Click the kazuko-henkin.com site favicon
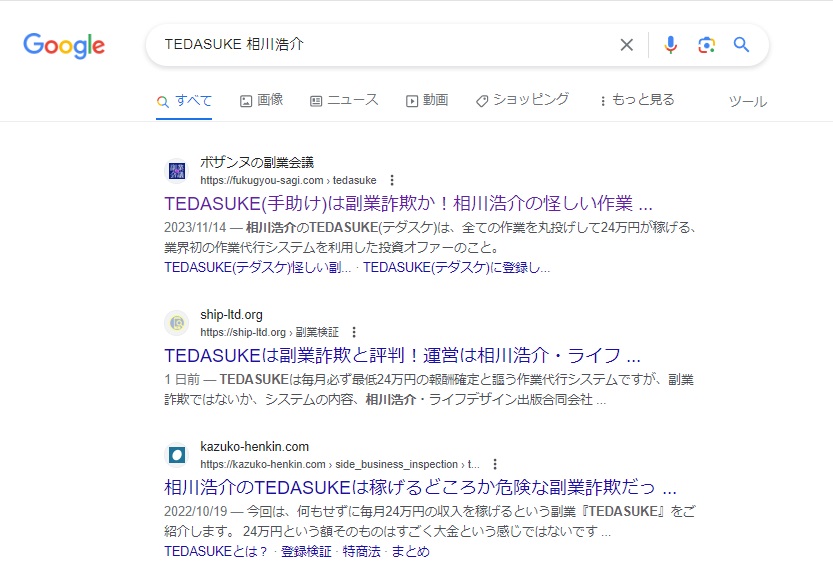Image resolution: width=833 pixels, height=575 pixels. point(177,455)
